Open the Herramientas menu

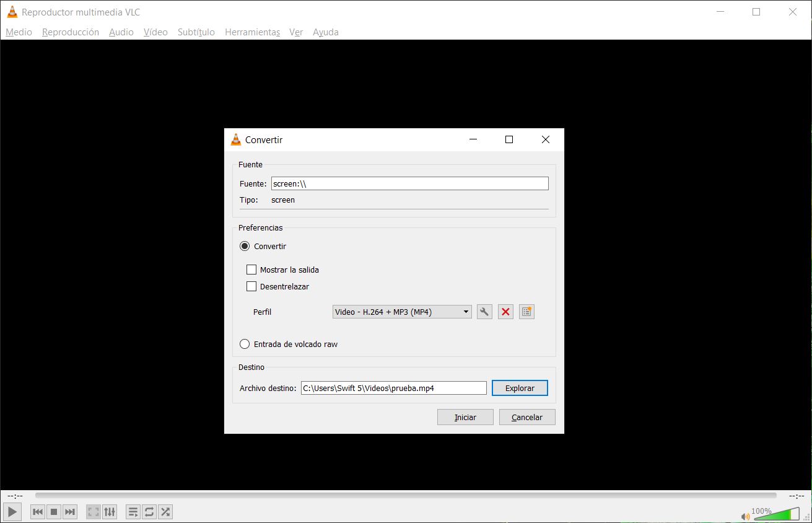point(252,32)
